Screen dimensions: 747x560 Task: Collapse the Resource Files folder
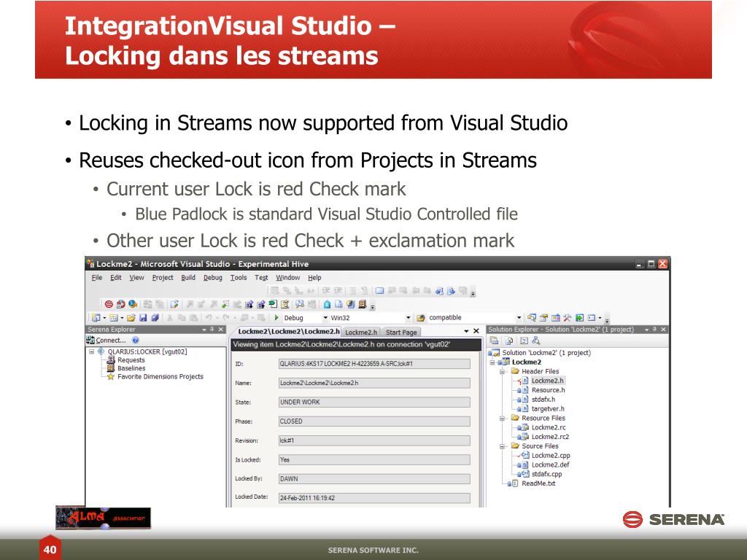click(x=502, y=418)
